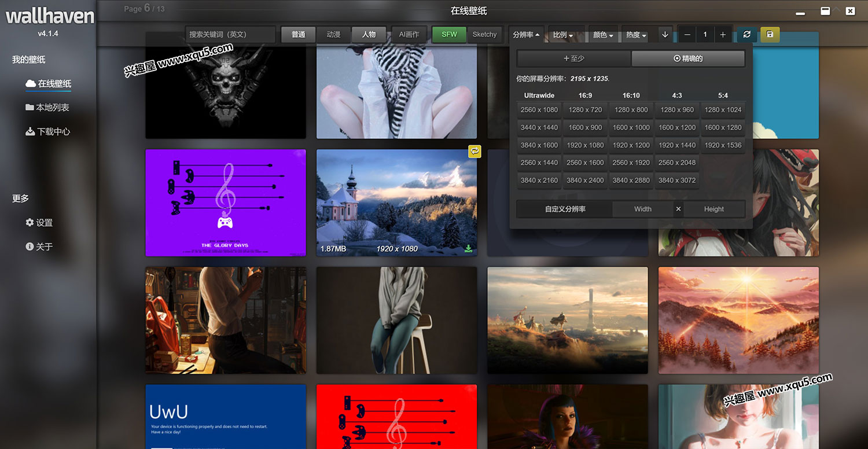Select the 至少 resolution mode

(x=573, y=58)
